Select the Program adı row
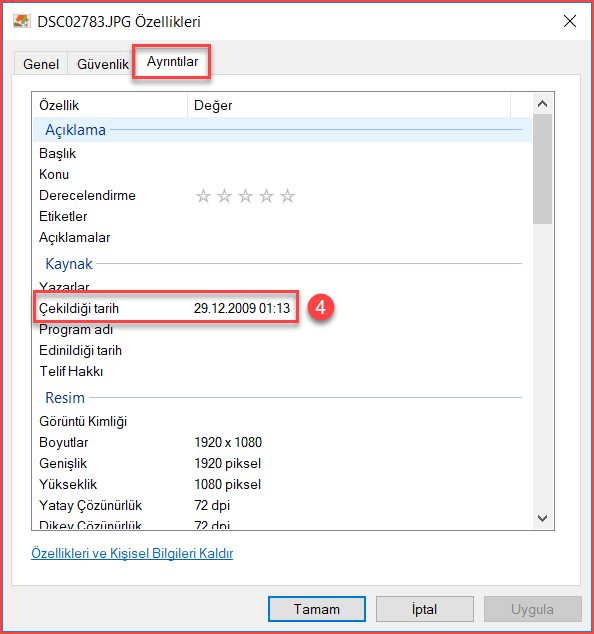 click(x=282, y=330)
